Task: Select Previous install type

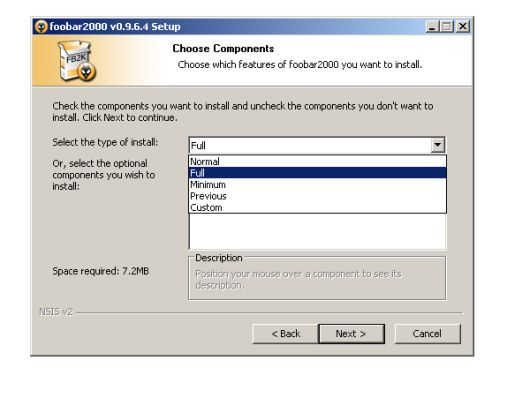Action: pyautogui.click(x=317, y=196)
